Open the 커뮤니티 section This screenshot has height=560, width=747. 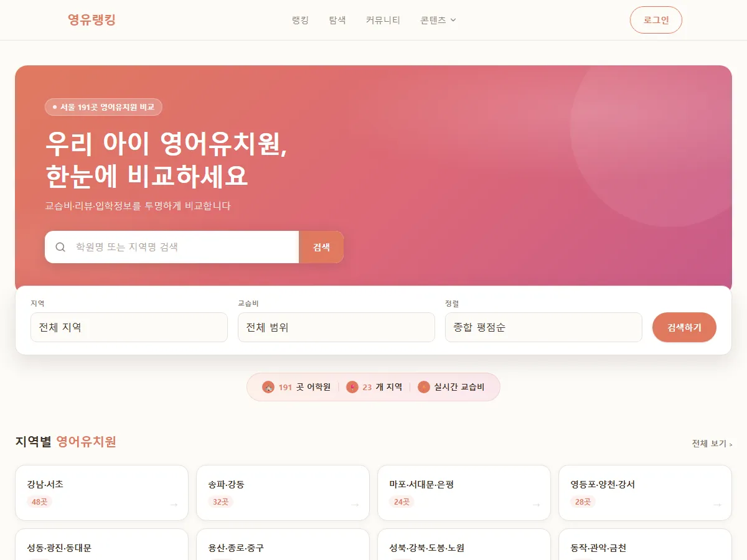(x=383, y=19)
